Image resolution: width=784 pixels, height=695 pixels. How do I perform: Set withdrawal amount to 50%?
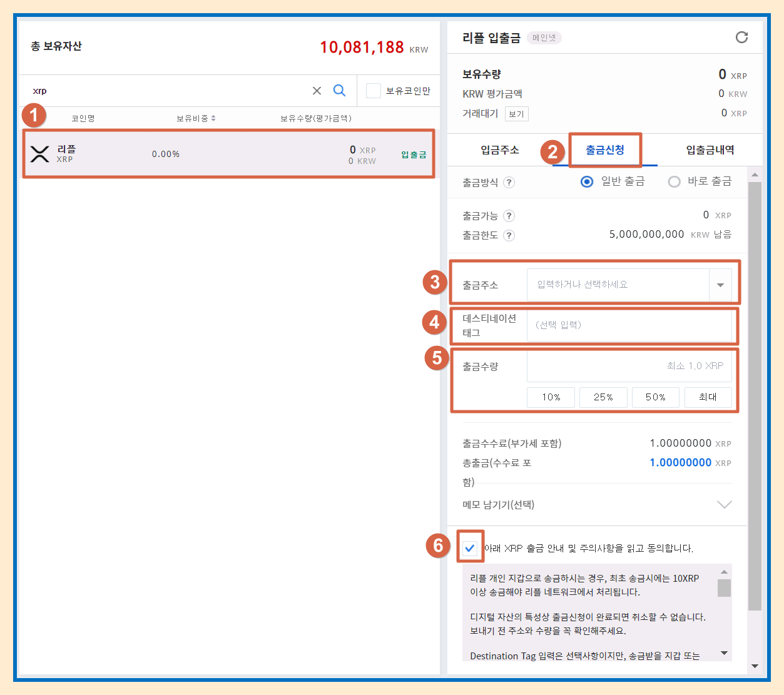click(655, 397)
